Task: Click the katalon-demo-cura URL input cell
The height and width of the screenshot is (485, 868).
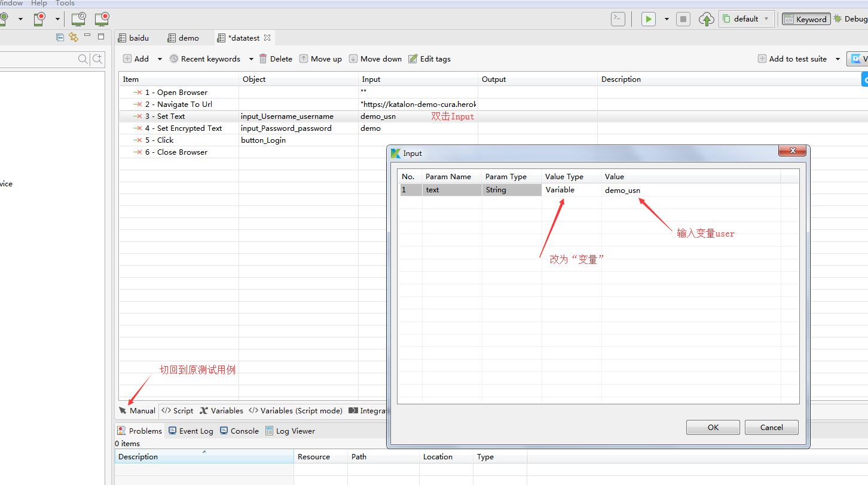Action: coord(418,104)
